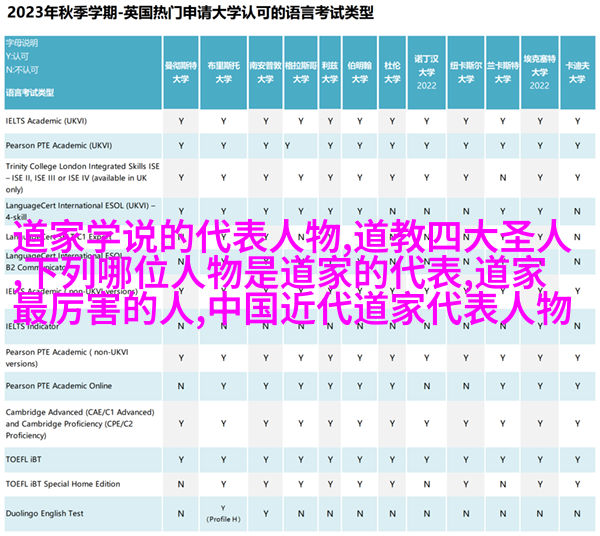Image resolution: width=600 pixels, height=536 pixels.
Task: Click the 兰卡斯特大学 N cell for TOEFL iBT Special Home Edition
Action: 503,485
